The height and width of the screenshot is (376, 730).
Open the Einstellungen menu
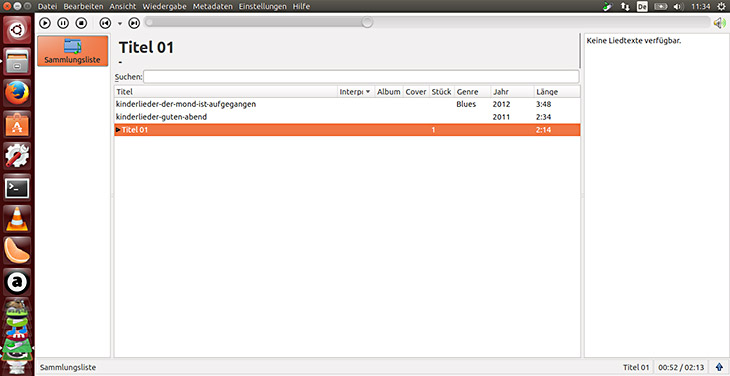[263, 7]
